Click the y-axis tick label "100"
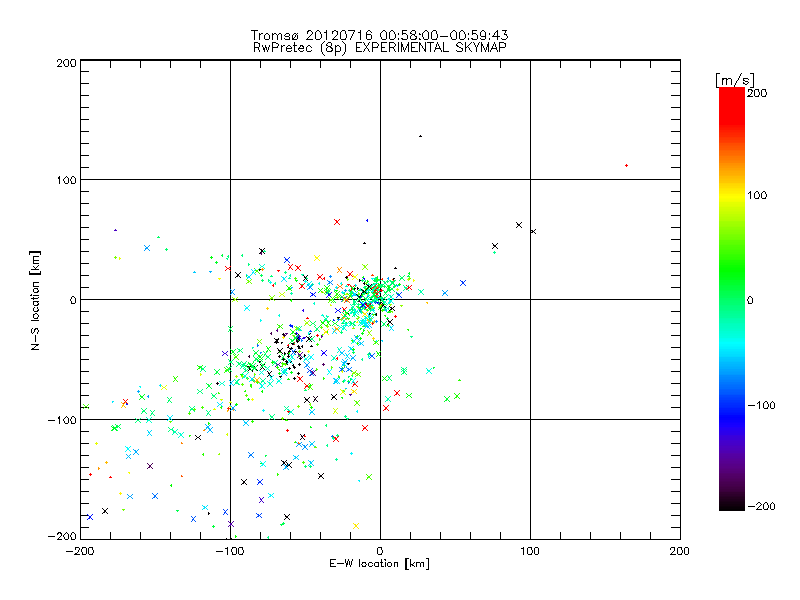 point(66,180)
